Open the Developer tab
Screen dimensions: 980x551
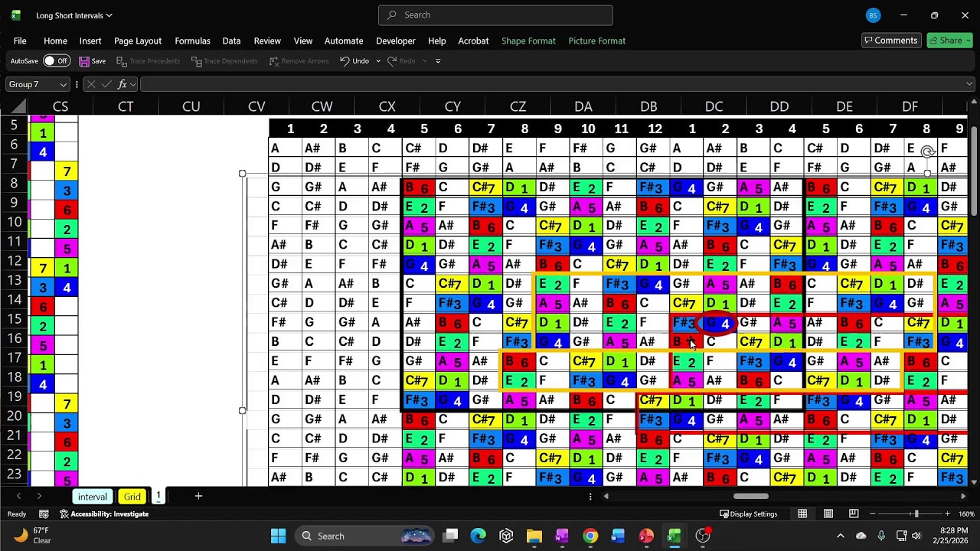tap(396, 41)
